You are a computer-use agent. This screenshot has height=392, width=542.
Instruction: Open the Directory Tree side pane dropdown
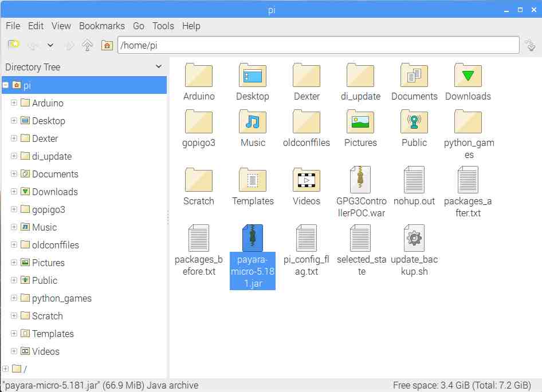159,67
